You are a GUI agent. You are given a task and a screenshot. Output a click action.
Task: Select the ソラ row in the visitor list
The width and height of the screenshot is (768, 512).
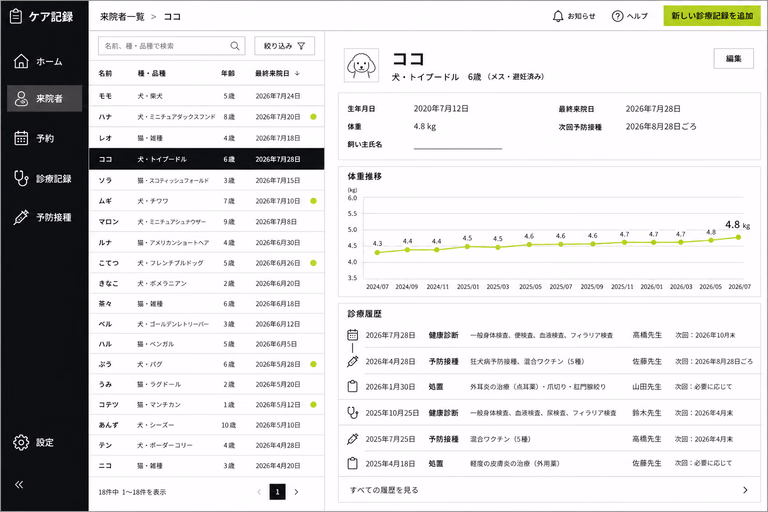[207, 180]
